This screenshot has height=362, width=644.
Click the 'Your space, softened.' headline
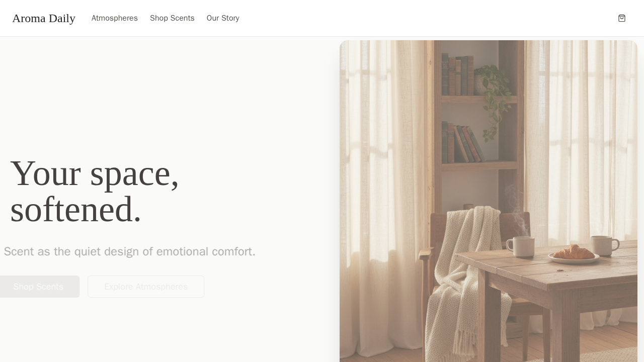[95, 191]
